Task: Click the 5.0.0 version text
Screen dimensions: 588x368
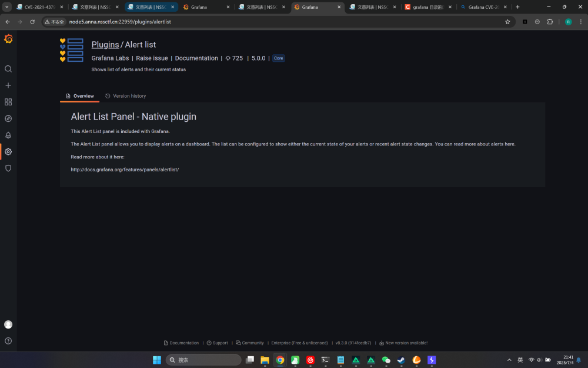Action: (x=258, y=58)
